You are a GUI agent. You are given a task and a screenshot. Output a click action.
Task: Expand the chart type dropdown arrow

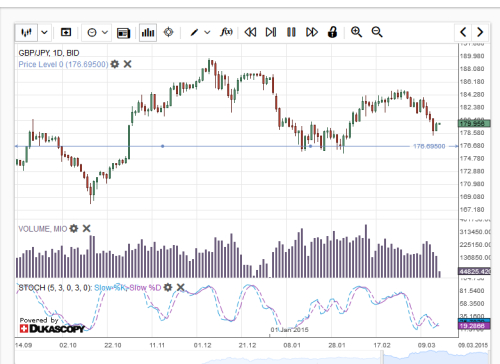tap(44, 32)
